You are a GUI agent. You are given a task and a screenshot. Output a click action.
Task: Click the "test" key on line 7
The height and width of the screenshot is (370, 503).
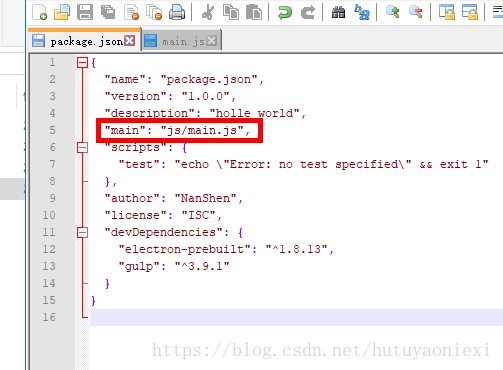coord(139,164)
